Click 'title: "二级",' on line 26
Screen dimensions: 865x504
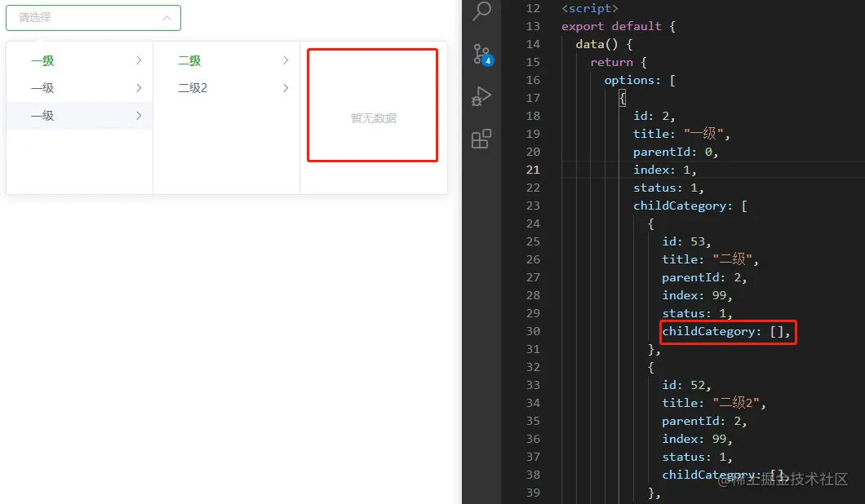tap(711, 259)
